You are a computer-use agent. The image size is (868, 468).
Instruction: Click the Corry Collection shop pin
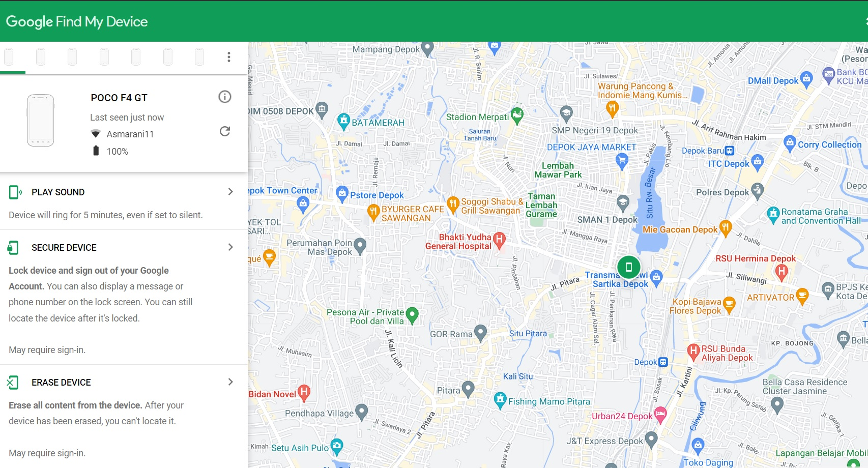point(790,144)
